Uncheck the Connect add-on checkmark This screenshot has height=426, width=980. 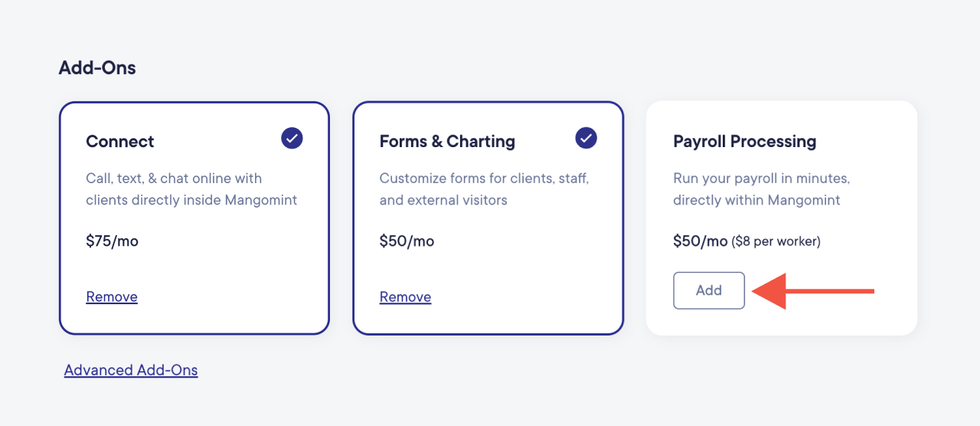[292, 138]
